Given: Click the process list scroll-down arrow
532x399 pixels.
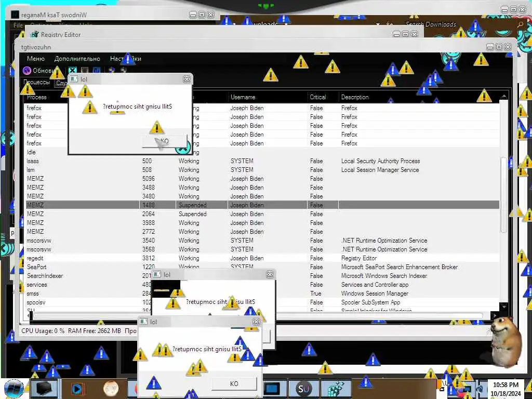Looking at the screenshot, I should click(x=503, y=307).
